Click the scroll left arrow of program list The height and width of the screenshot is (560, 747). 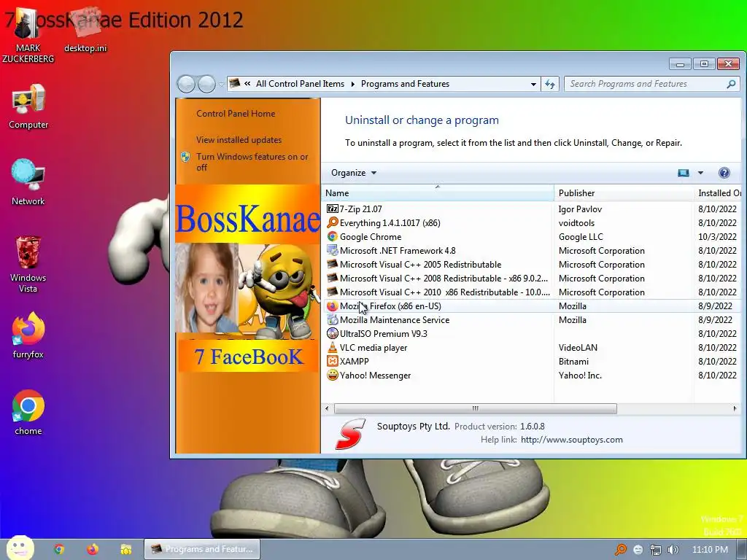[327, 408]
